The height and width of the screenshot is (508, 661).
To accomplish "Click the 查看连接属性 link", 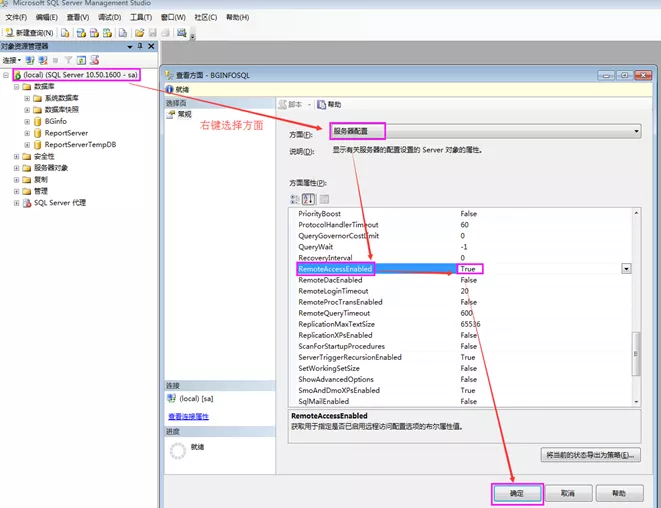I will point(188,416).
